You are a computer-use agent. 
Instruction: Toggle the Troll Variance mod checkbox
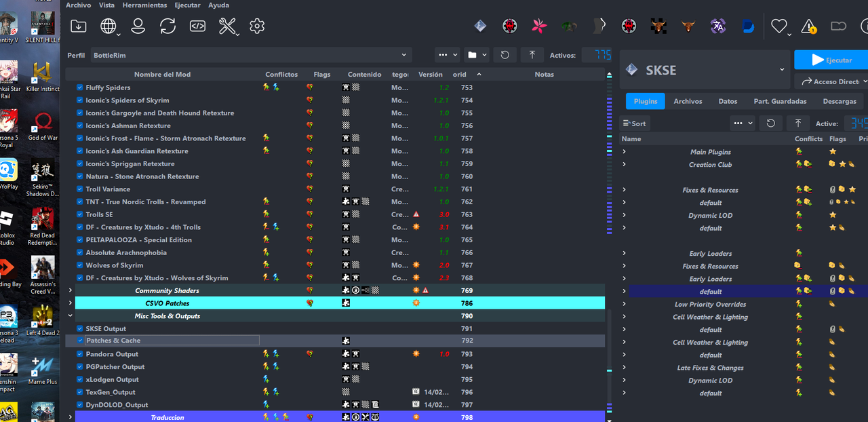click(x=80, y=189)
